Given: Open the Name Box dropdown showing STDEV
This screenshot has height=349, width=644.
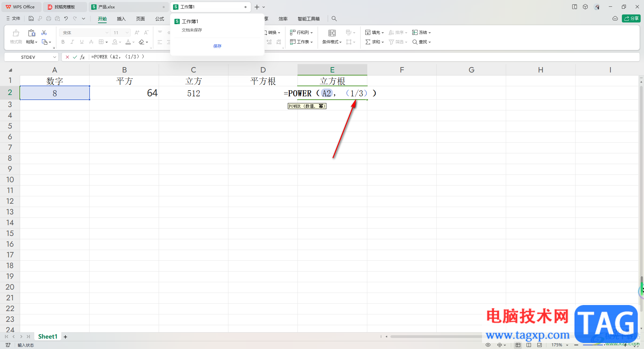Looking at the screenshot, I should (x=55, y=57).
